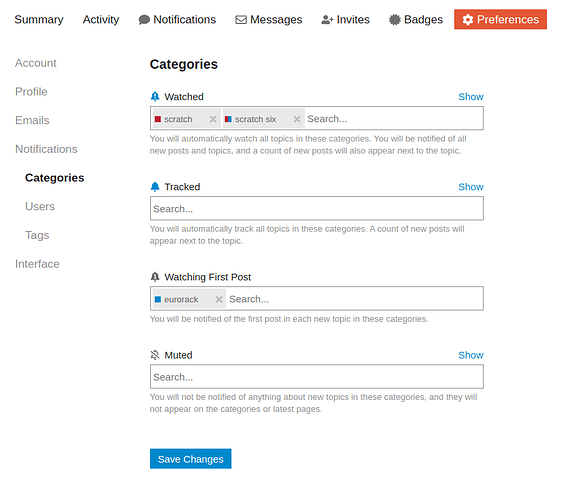Click the certificate icon beside Badges
565x500 pixels.
pyautogui.click(x=395, y=19)
